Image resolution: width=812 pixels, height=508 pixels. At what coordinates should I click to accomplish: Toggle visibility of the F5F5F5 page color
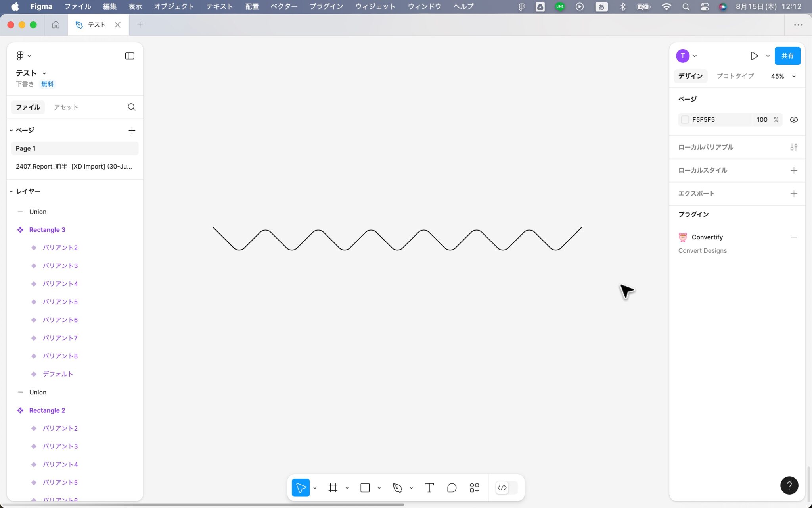(793, 119)
